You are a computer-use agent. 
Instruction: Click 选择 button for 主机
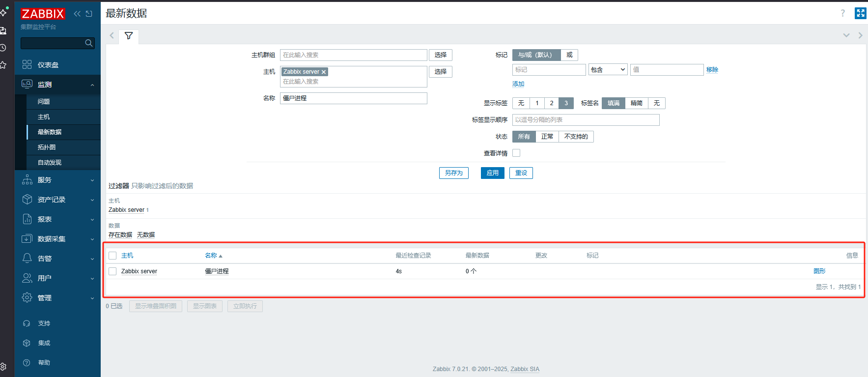441,72
